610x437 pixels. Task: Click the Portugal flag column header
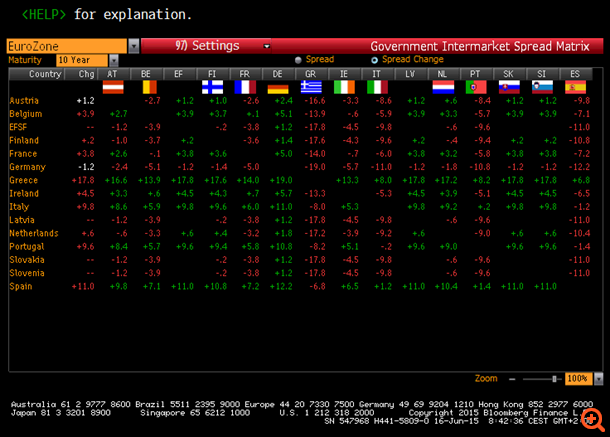pyautogui.click(x=476, y=88)
